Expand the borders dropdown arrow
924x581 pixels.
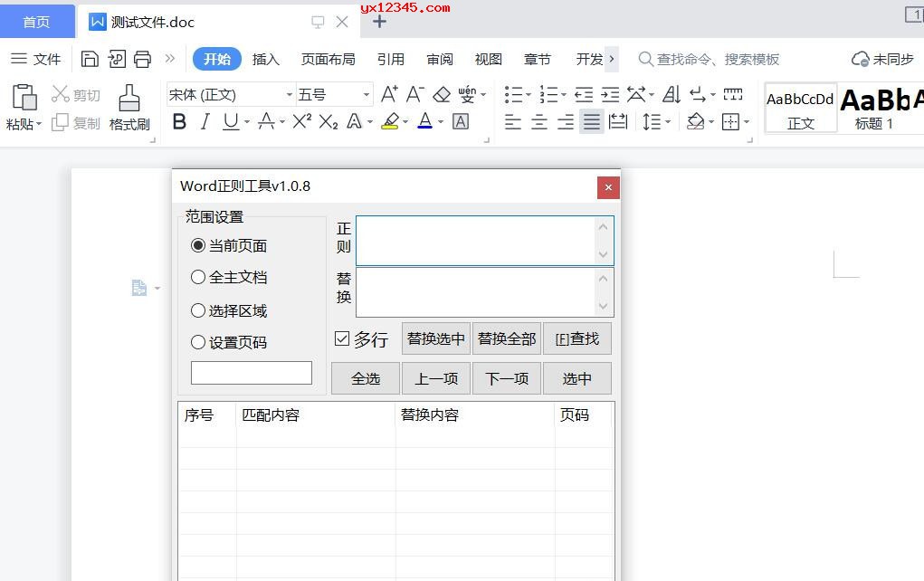747,122
